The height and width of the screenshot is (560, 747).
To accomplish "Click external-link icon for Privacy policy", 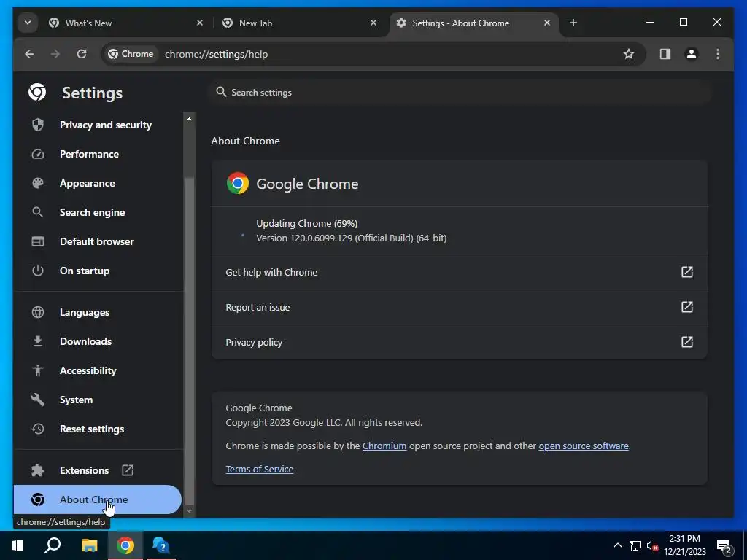I will click(x=687, y=342).
